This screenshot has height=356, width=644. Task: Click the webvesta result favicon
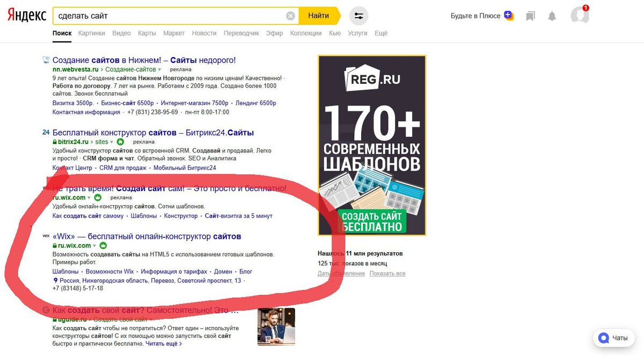click(x=46, y=60)
